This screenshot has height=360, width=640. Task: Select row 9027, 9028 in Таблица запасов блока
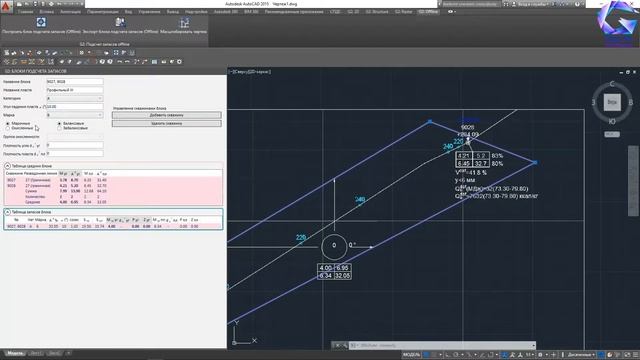pyautogui.click(x=113, y=226)
